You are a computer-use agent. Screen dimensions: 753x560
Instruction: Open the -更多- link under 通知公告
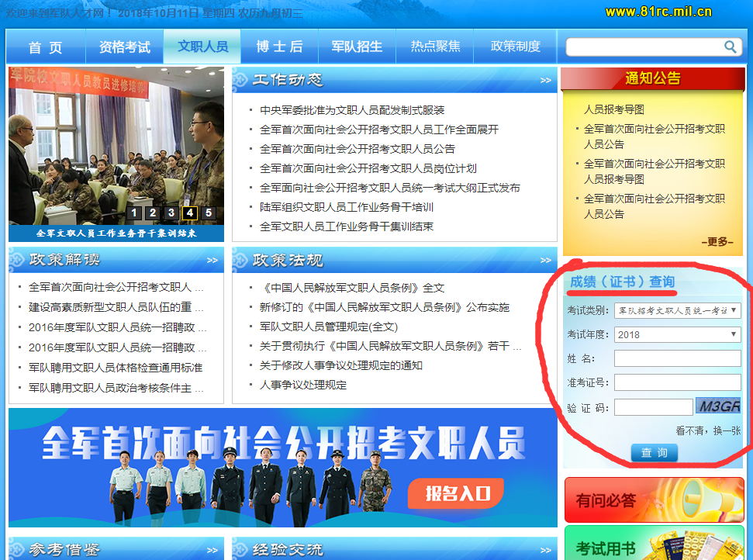click(x=718, y=241)
